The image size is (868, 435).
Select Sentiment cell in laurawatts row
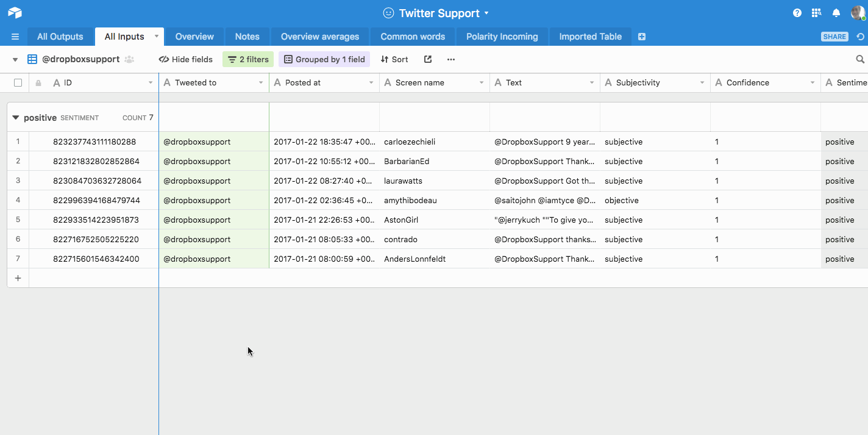[844, 181]
